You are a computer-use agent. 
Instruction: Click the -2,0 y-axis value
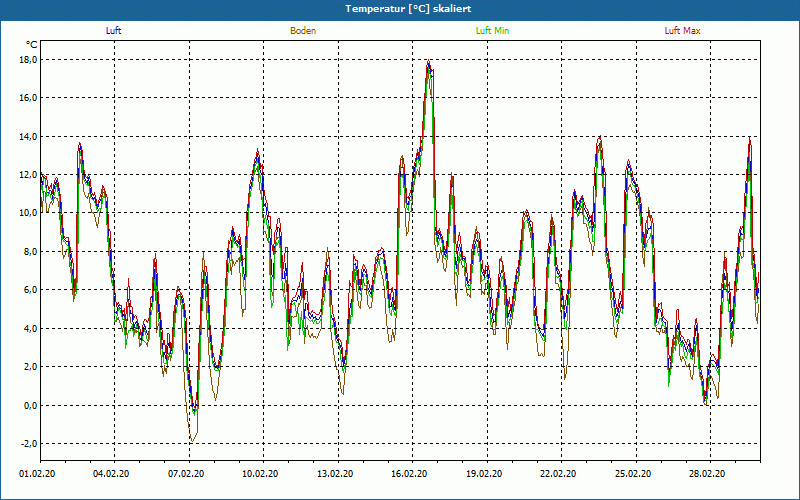[x=29, y=444]
